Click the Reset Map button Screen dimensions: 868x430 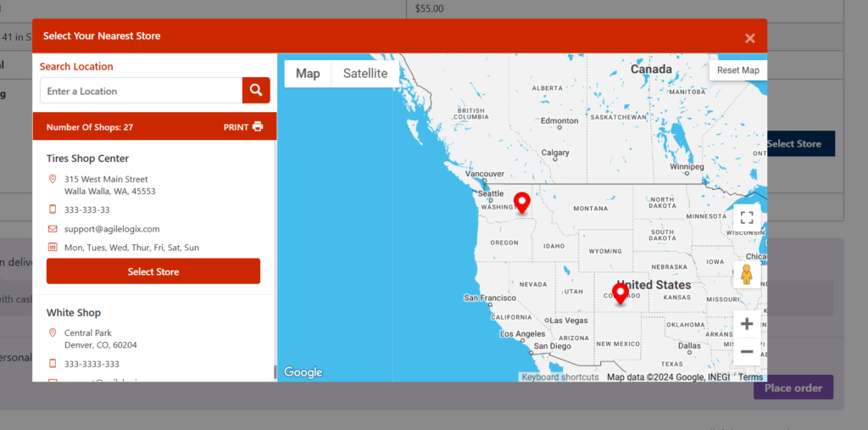tap(738, 70)
